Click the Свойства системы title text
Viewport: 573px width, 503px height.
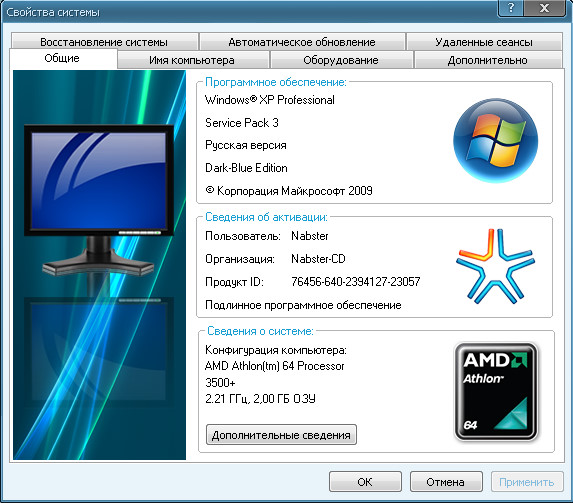[53, 12]
